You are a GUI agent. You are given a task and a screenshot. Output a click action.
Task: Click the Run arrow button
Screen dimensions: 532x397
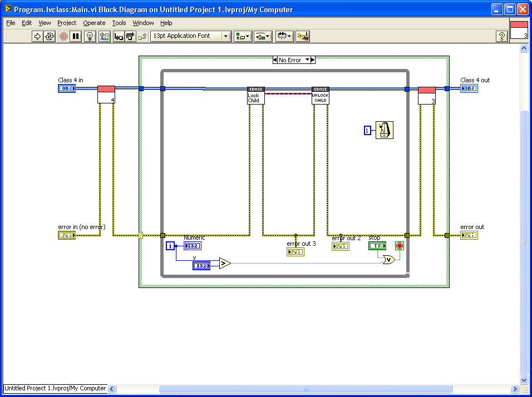pyautogui.click(x=37, y=36)
